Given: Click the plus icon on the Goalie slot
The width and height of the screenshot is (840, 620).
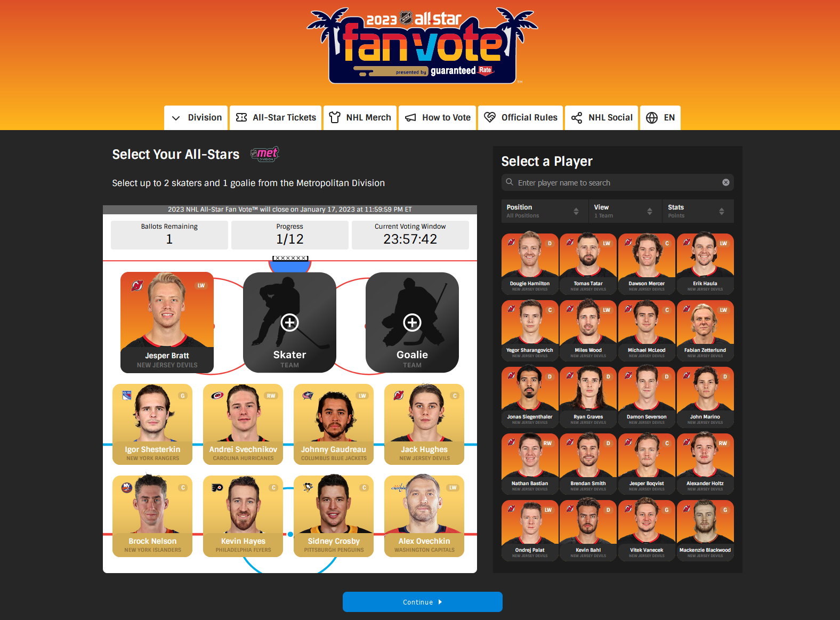Looking at the screenshot, I should [x=412, y=323].
